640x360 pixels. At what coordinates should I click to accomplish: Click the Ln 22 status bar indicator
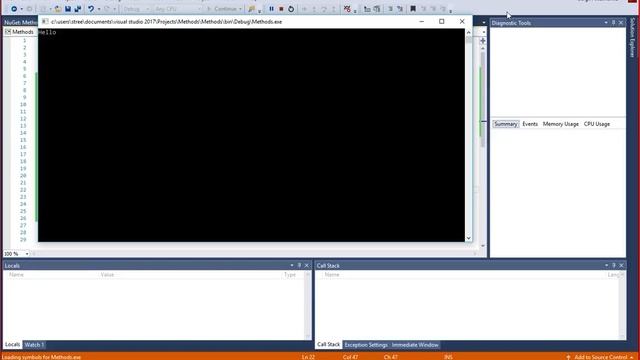[308, 357]
